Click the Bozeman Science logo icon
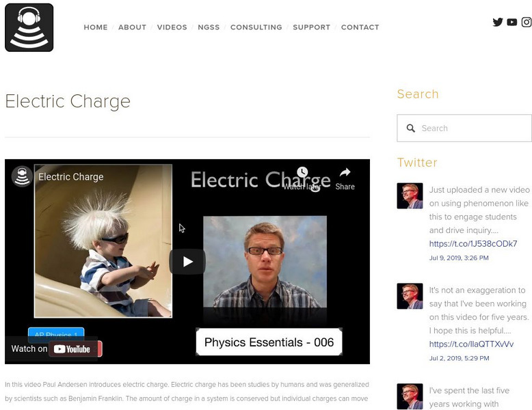This screenshot has width=532, height=410. 29,27
